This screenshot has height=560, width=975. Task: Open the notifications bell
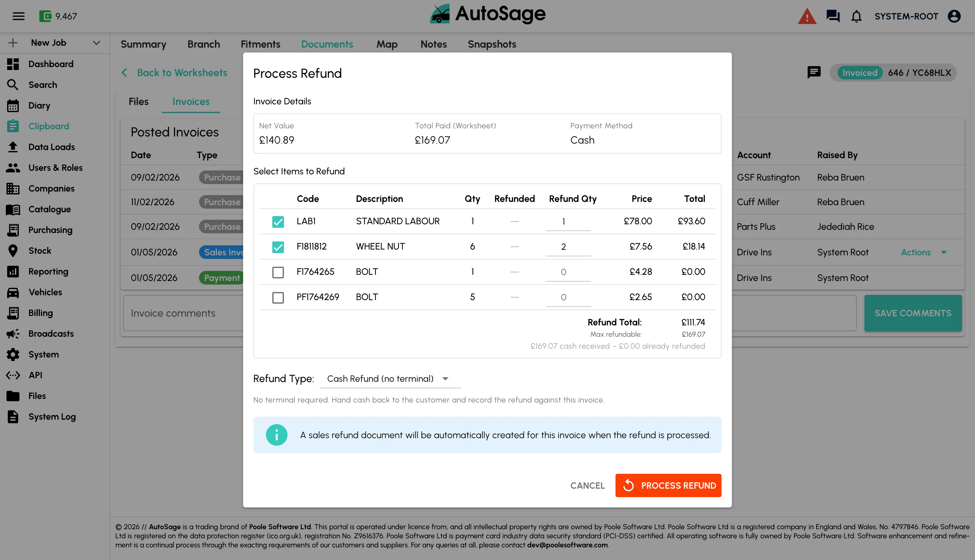click(x=857, y=16)
